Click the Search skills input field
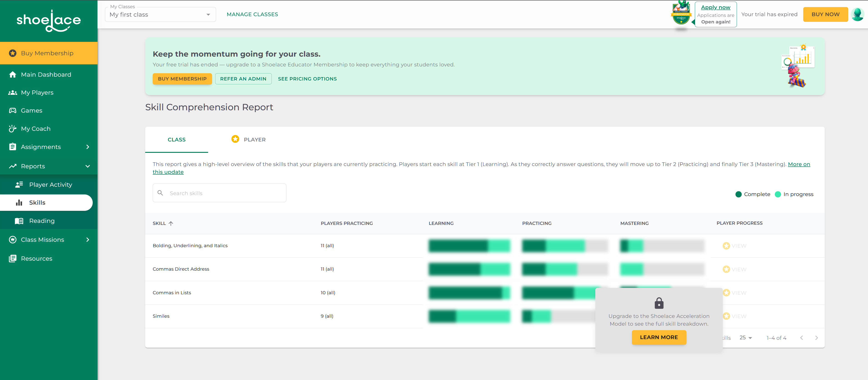The image size is (868, 380). [219, 193]
